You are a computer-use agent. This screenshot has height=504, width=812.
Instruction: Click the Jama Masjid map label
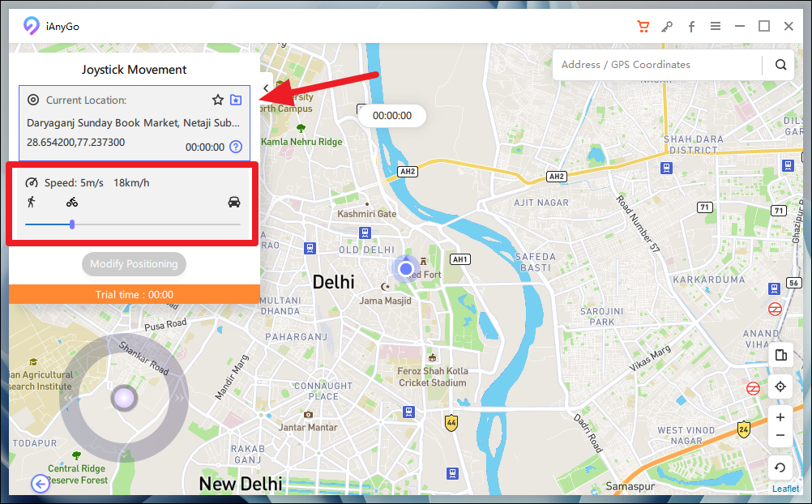pos(385,301)
